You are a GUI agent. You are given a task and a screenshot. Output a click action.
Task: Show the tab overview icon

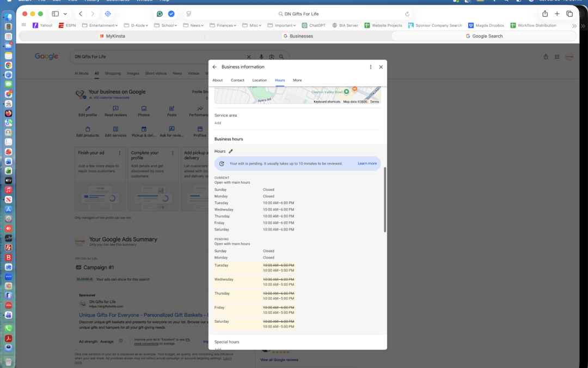(569, 14)
